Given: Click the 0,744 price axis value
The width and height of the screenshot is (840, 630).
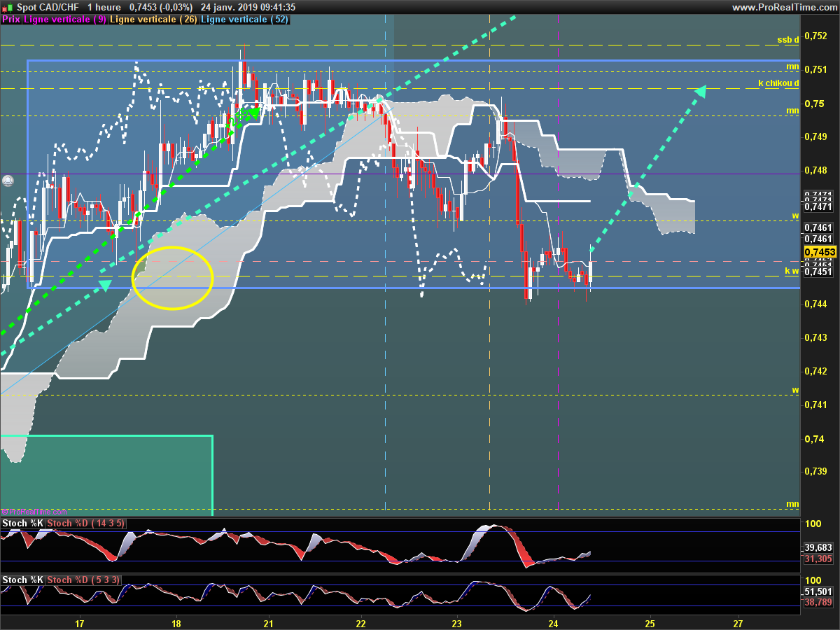Looking at the screenshot, I should click(x=816, y=304).
